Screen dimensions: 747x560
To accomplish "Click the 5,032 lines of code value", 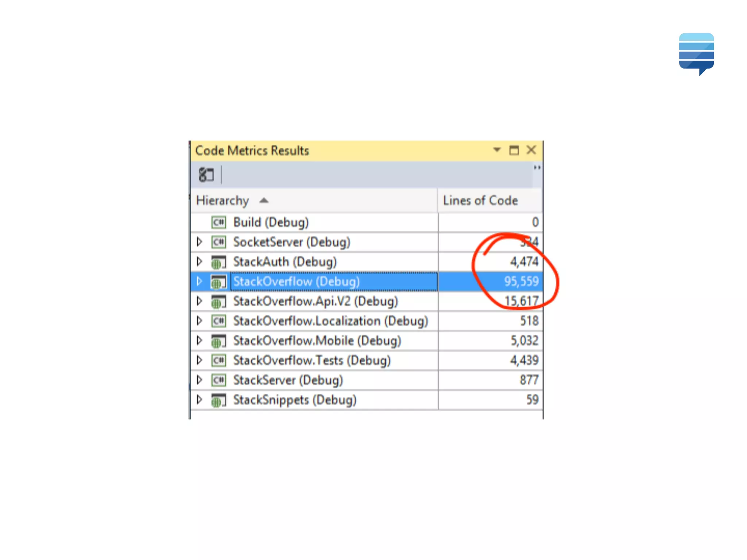I will click(524, 340).
